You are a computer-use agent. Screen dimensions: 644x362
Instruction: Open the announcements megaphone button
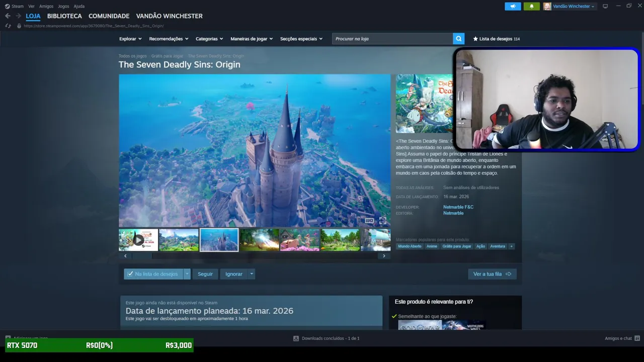coord(513,6)
